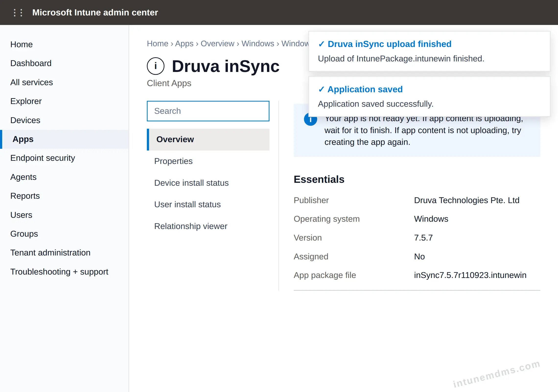This screenshot has width=558, height=392.
Task: Click the Windows operating system value
Action: click(x=431, y=219)
